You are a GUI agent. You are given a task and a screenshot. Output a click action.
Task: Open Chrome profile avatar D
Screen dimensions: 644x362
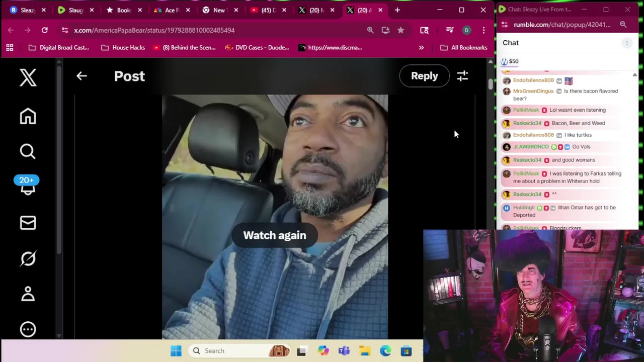tap(466, 30)
